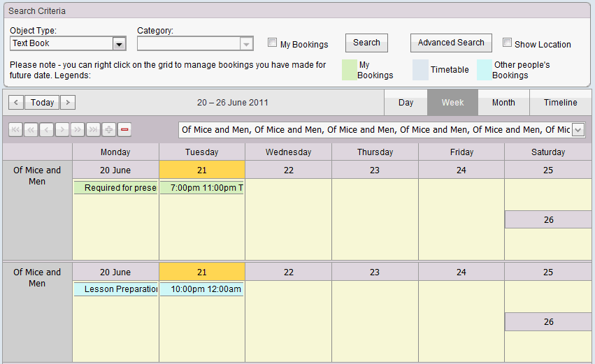Expand the Of Mice and Men resource list dropdown
The image size is (595, 364).
(x=578, y=130)
